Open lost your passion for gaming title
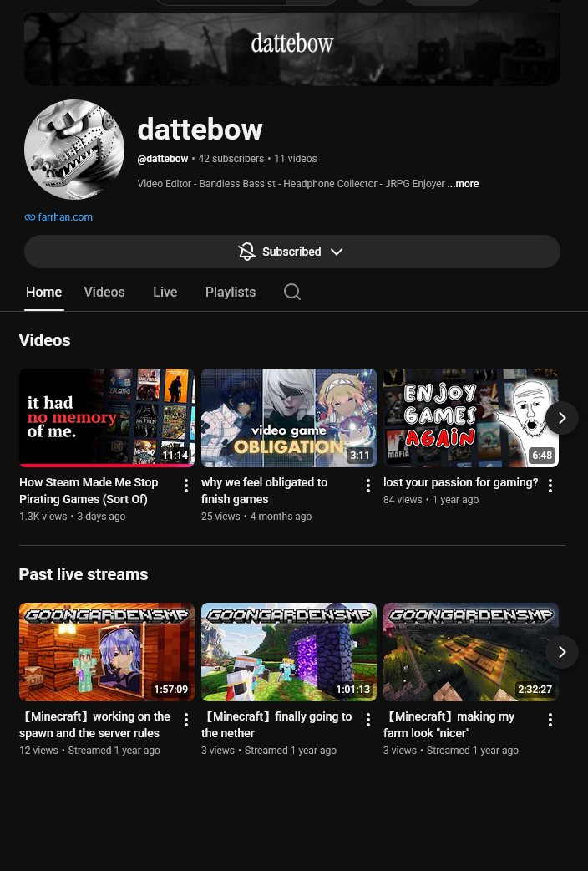 [x=460, y=482]
